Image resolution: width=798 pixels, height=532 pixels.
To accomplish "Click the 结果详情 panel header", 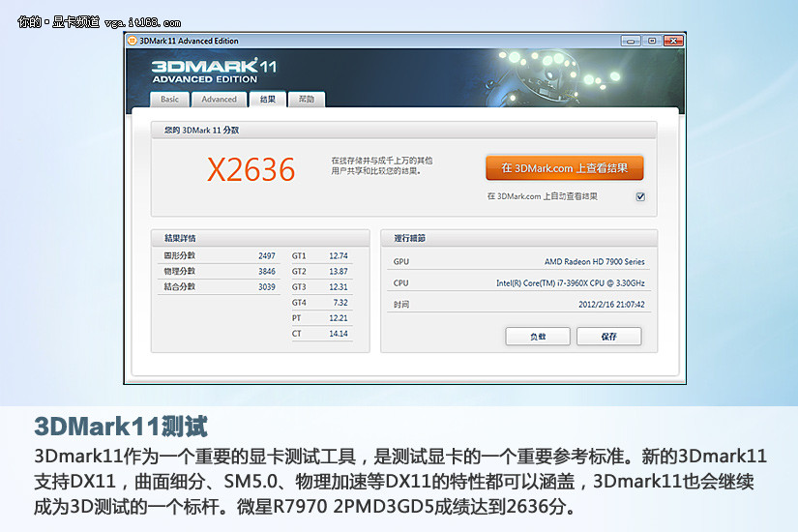I will click(260, 238).
